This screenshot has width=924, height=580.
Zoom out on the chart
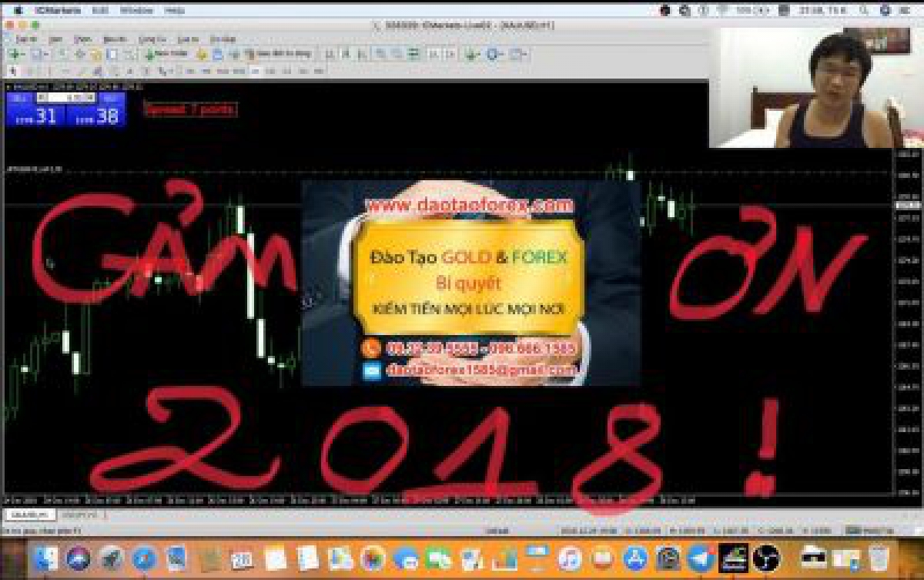pyautogui.click(x=397, y=54)
